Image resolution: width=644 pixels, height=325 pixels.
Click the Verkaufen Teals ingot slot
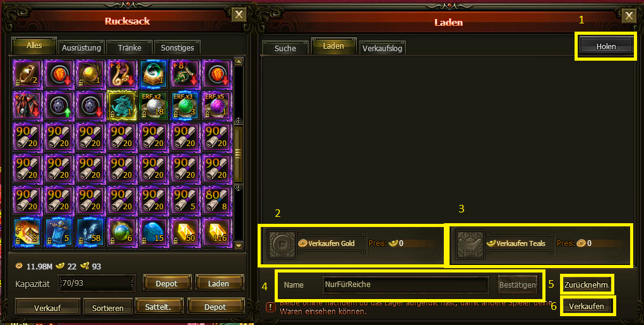[470, 245]
